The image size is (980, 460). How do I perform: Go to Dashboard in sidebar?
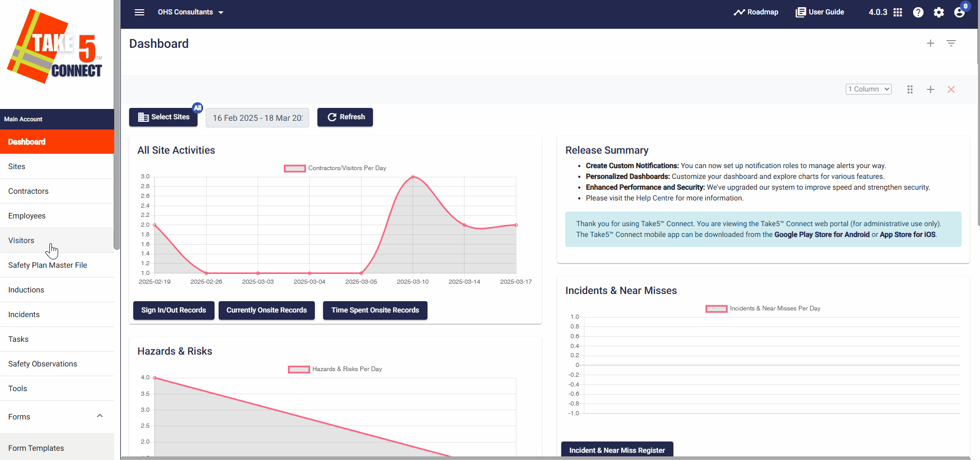57,142
